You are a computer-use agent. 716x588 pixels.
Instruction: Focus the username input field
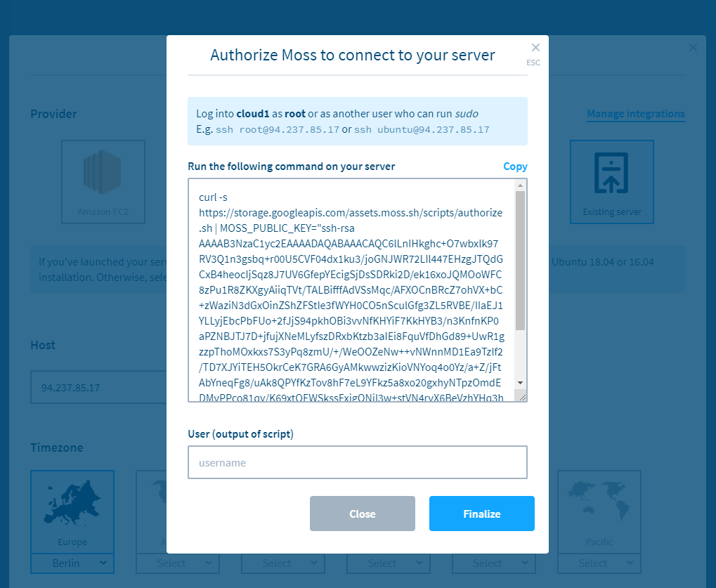pos(357,462)
